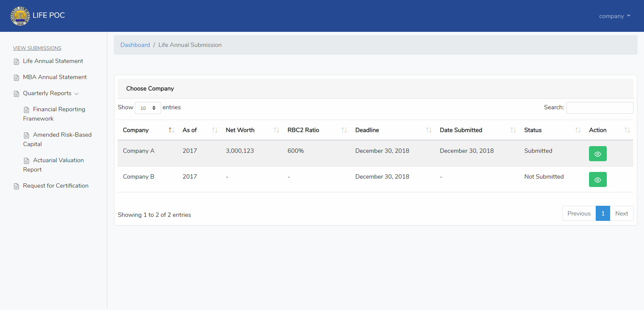The image size is (644, 310).
Task: Click the document icon beside Actuarial Valuation Report
Action: coord(26,161)
